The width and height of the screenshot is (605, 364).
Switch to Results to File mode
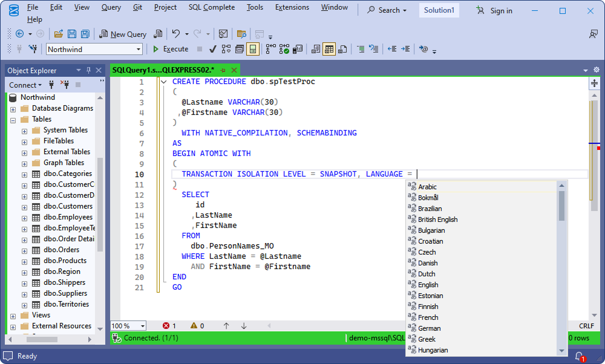[x=342, y=49]
